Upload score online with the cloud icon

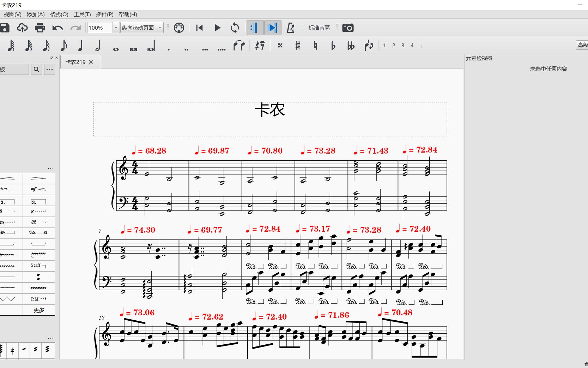[x=22, y=28]
